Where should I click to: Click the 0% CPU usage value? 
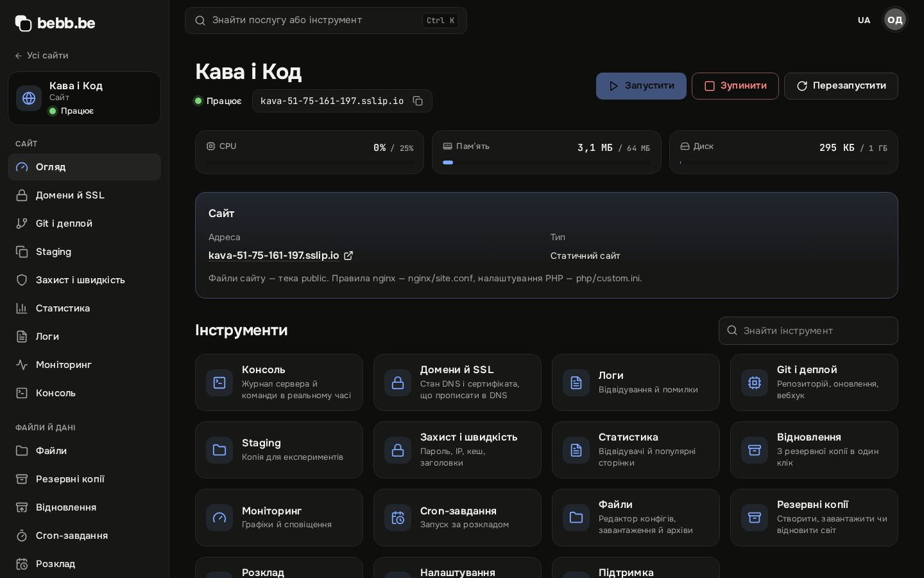380,148
